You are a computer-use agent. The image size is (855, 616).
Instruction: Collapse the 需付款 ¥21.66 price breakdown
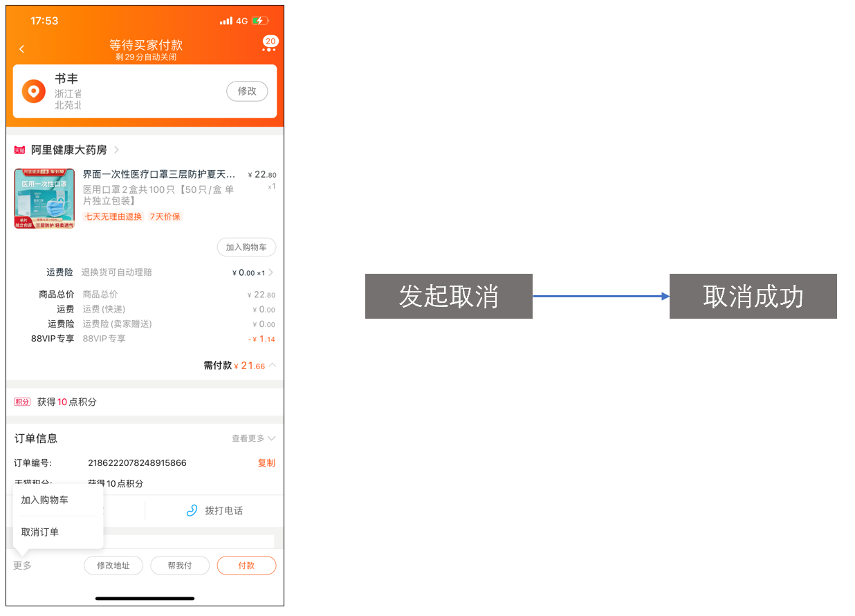click(x=273, y=366)
